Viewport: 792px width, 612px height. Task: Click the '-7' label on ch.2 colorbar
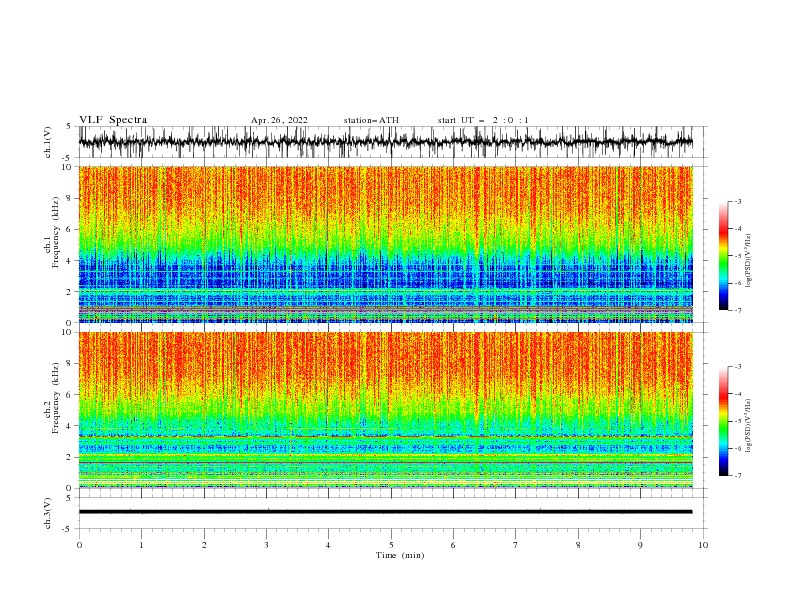[738, 476]
